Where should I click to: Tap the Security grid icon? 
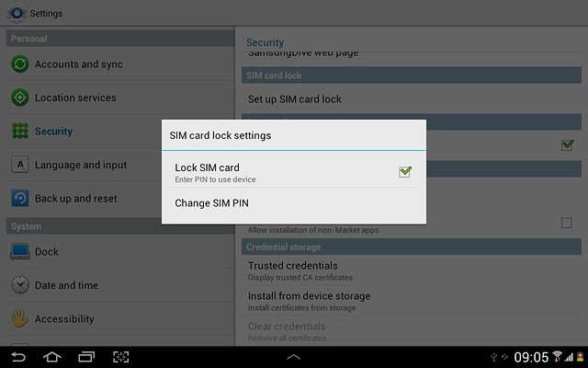click(19, 132)
